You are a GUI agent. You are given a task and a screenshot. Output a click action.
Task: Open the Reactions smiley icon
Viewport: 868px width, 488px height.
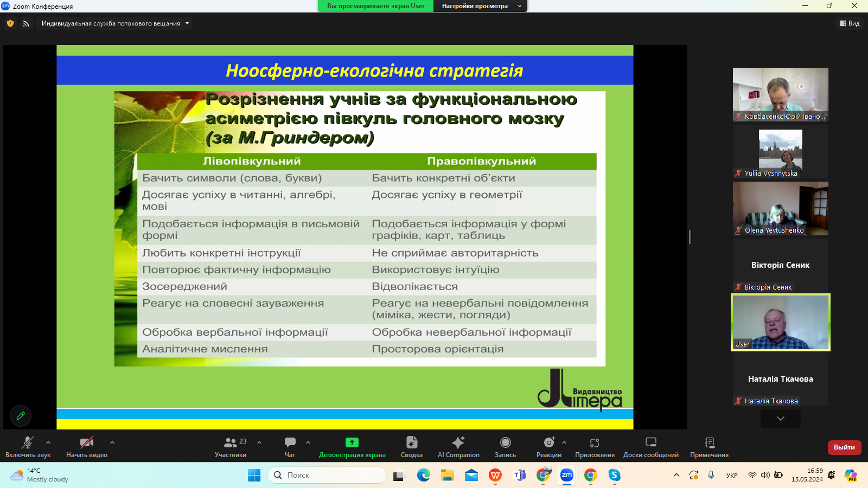pos(548,442)
